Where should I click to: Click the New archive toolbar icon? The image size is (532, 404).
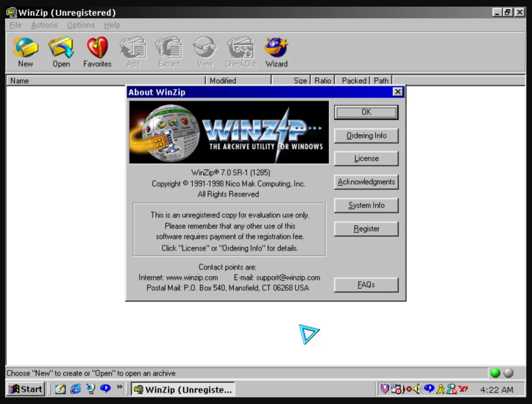pos(25,51)
